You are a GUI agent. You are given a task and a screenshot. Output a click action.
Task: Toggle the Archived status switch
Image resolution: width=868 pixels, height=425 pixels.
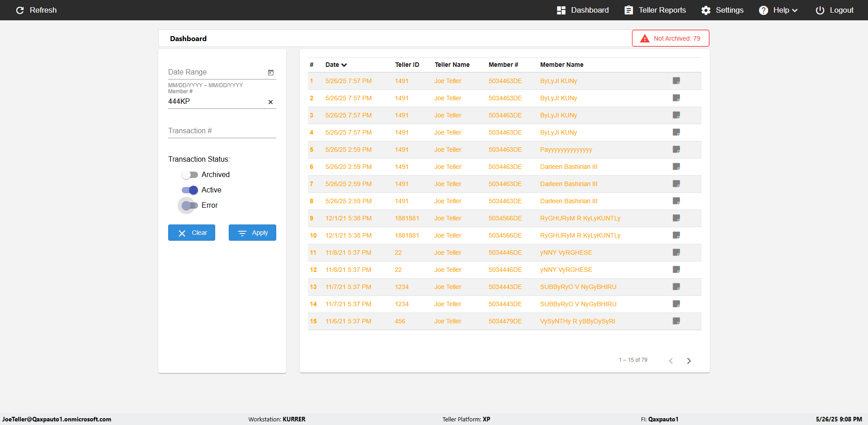(x=190, y=175)
